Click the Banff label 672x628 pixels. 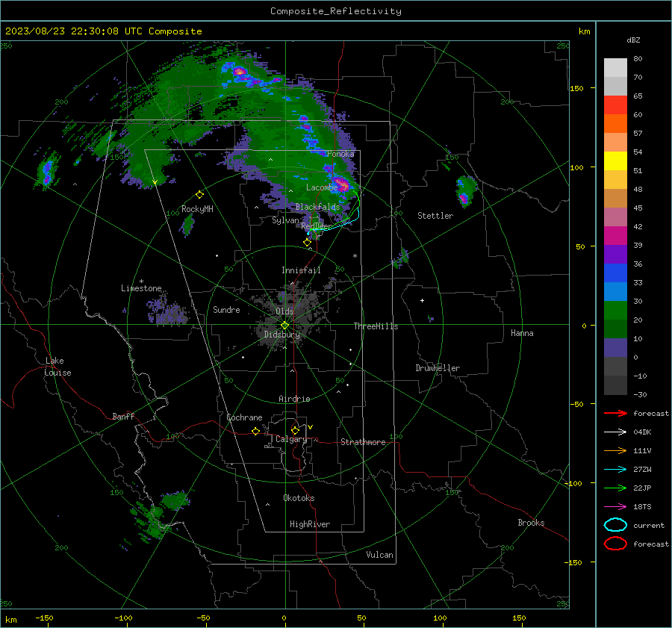click(123, 416)
